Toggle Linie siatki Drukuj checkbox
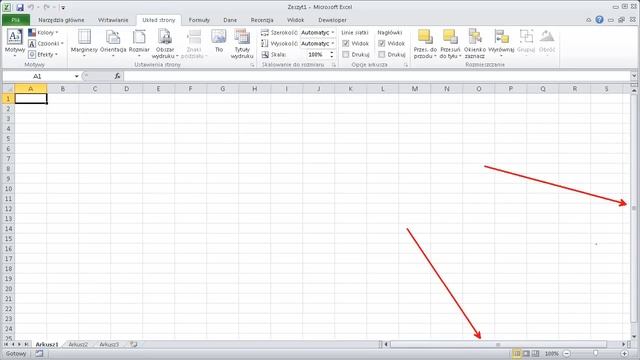640x360 pixels. [346, 54]
